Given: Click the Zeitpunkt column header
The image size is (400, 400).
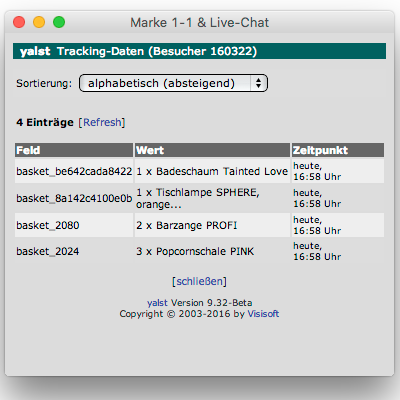Looking at the screenshot, I should 338,150.
